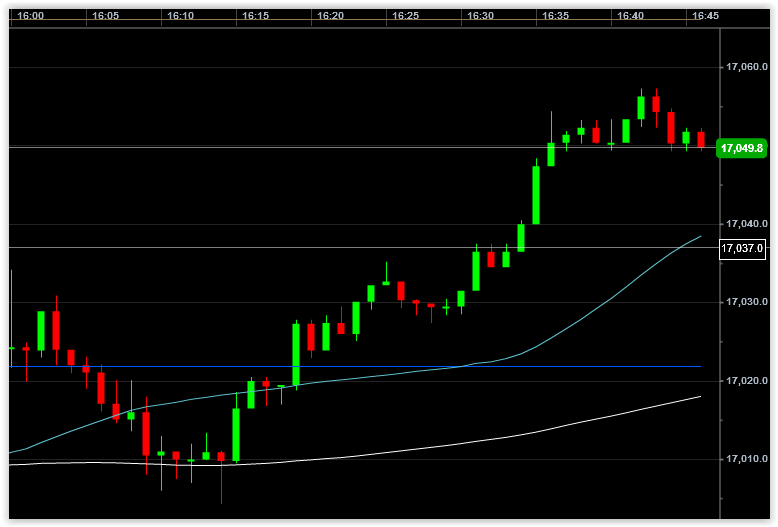Click the highest green candle near 16:41
Image resolution: width=778 pixels, height=527 pixels.
pyautogui.click(x=641, y=108)
